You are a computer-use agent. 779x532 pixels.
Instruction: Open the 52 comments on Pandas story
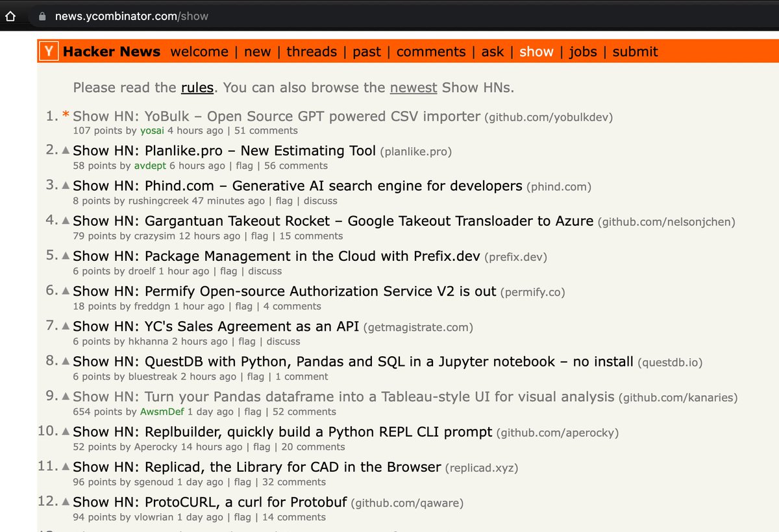pos(304,411)
